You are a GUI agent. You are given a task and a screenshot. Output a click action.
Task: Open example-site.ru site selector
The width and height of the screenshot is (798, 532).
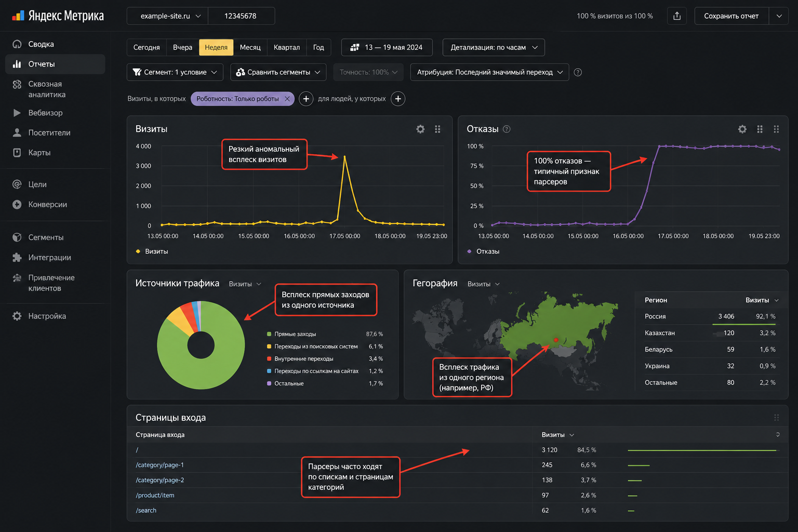tap(167, 16)
